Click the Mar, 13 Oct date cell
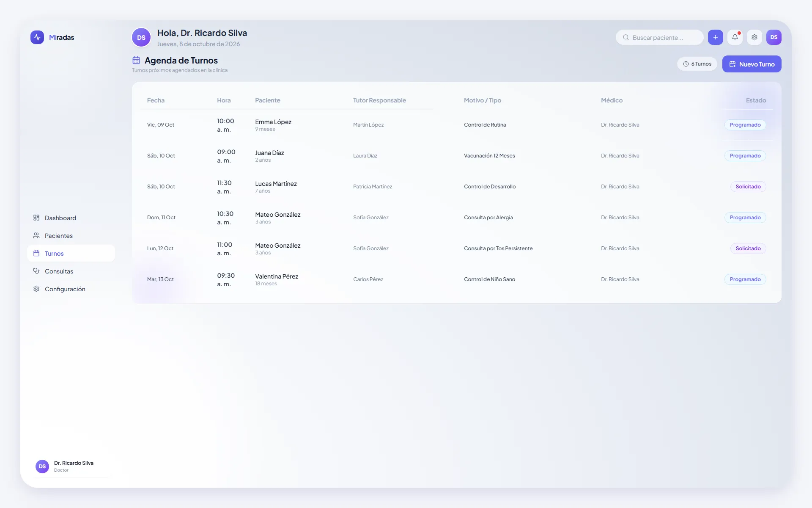This screenshot has width=812, height=508. click(160, 279)
